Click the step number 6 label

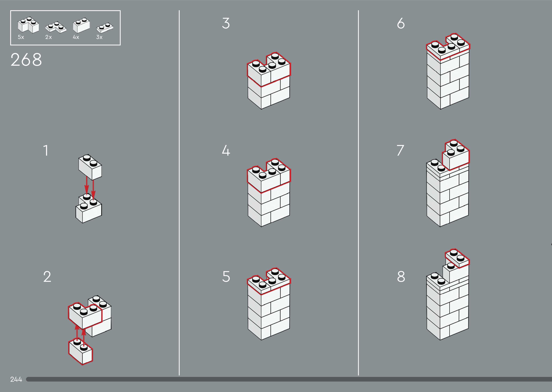coord(401,23)
